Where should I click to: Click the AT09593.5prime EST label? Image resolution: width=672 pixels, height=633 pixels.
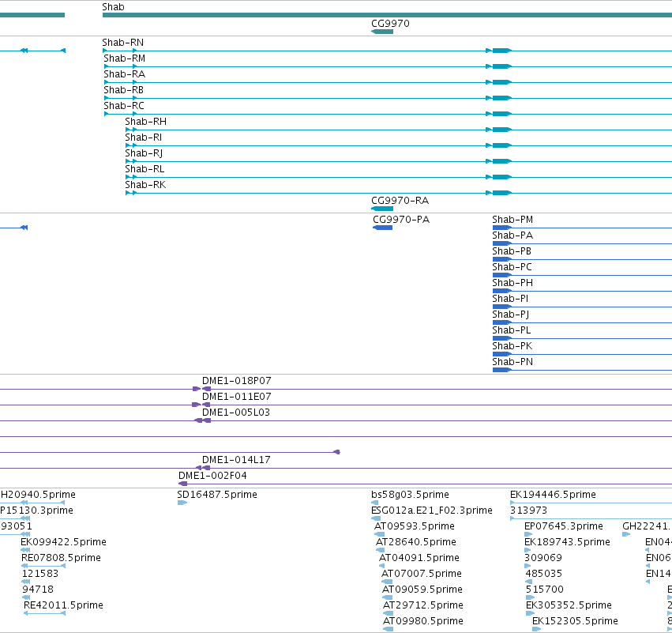(x=415, y=526)
